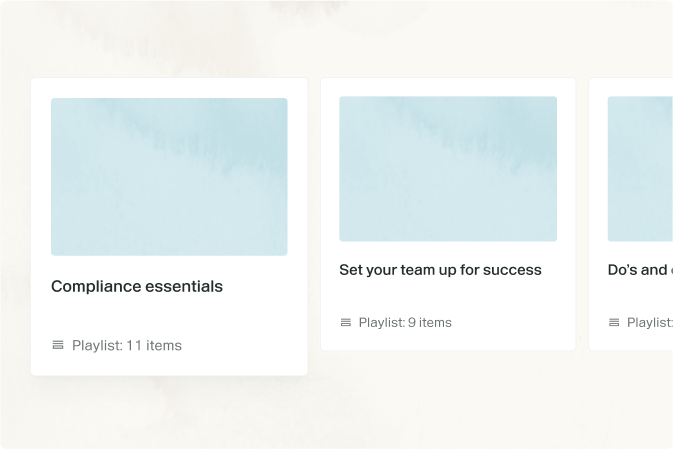Open the Compliance essentials playlist thumbnail
This screenshot has width=673, height=449.
(169, 176)
